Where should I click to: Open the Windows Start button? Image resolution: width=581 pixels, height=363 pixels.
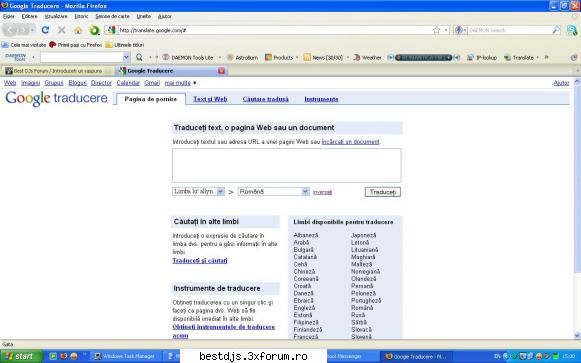(x=21, y=356)
